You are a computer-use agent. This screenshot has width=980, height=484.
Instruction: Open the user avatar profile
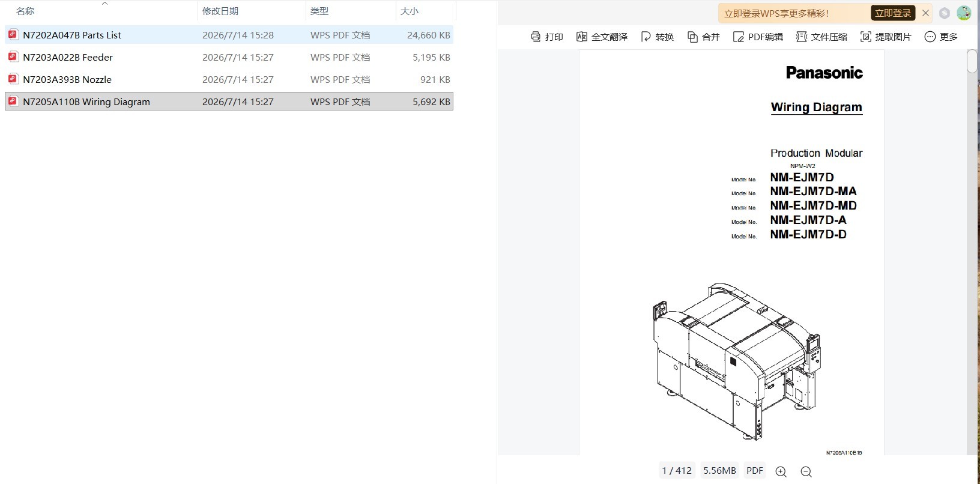(964, 13)
